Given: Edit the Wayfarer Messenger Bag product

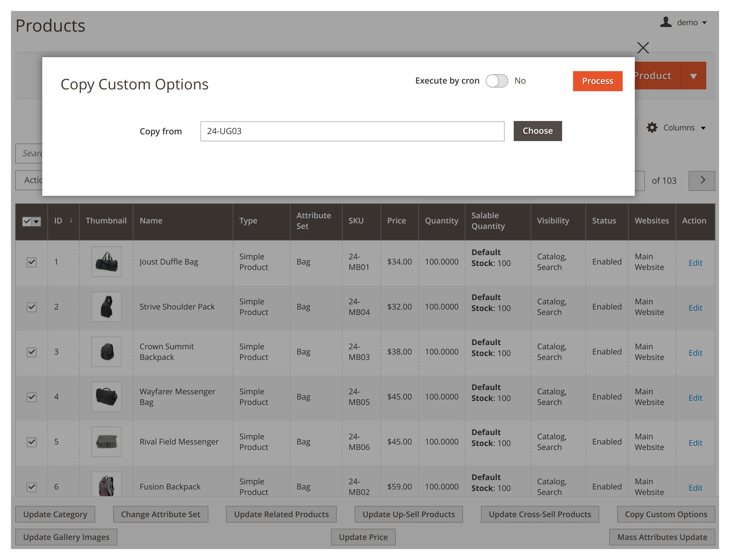Looking at the screenshot, I should pos(695,397).
